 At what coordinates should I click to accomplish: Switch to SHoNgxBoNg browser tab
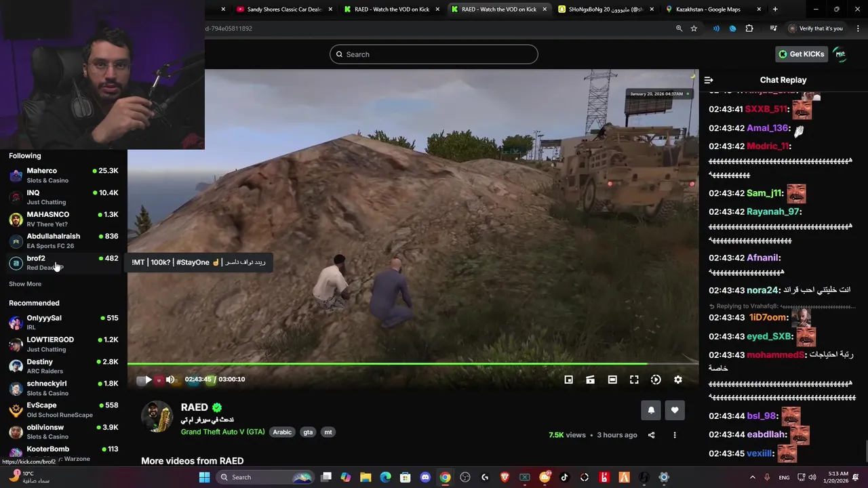(605, 9)
